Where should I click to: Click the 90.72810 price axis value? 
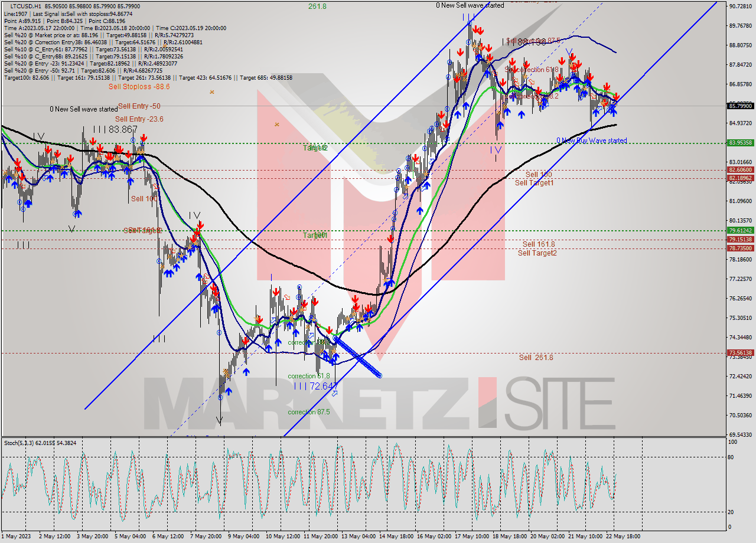point(741,6)
